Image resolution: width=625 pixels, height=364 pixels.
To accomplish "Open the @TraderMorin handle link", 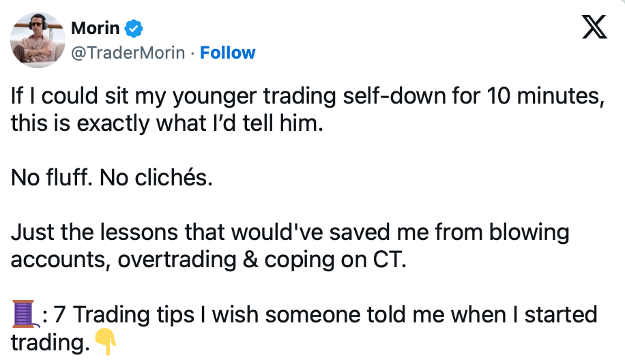I will 128,52.
